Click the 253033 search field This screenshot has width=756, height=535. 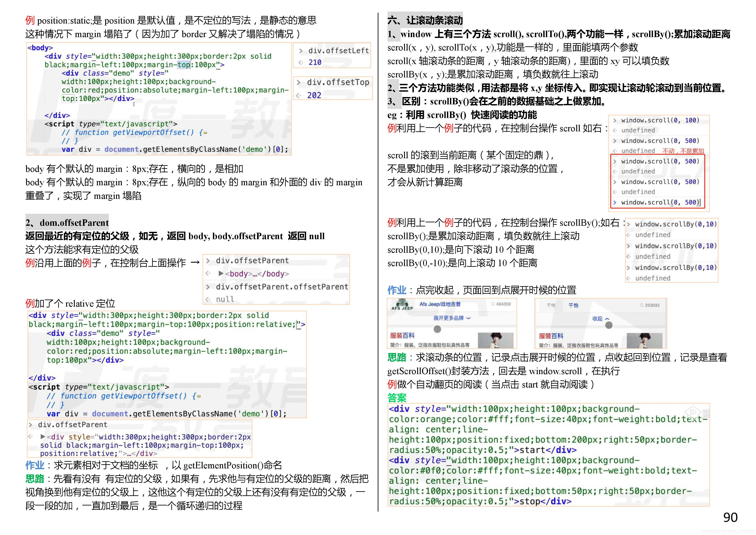[x=650, y=305]
